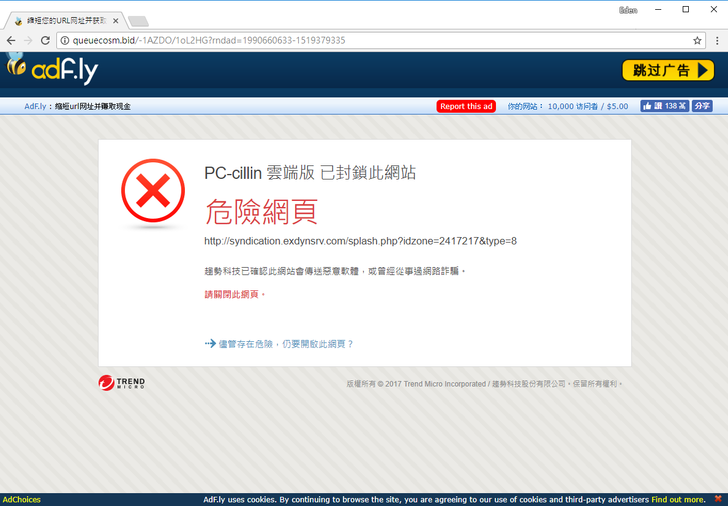Maximize the Chrome window
728x506 pixels.
686,10
